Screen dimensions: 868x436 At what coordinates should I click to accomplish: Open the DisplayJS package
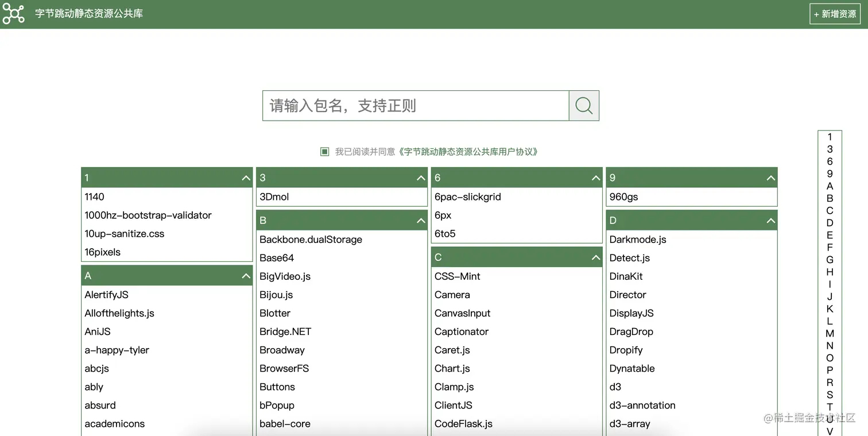pyautogui.click(x=631, y=313)
